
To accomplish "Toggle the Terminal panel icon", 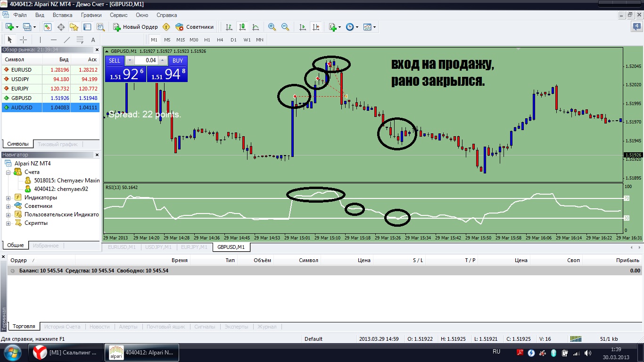I will [87, 27].
